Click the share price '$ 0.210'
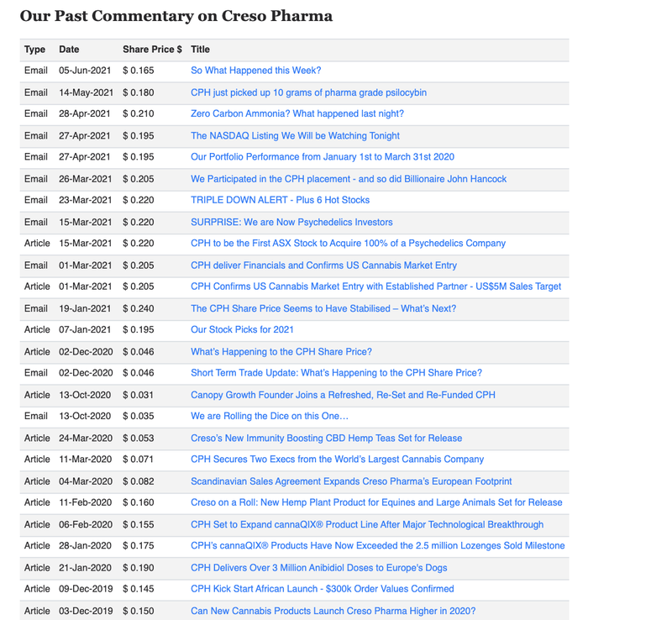This screenshot has width=672, height=620. 138,113
